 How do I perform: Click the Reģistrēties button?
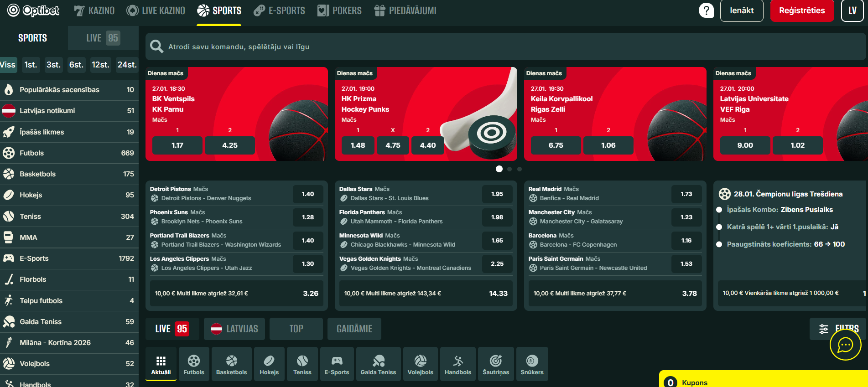[801, 10]
